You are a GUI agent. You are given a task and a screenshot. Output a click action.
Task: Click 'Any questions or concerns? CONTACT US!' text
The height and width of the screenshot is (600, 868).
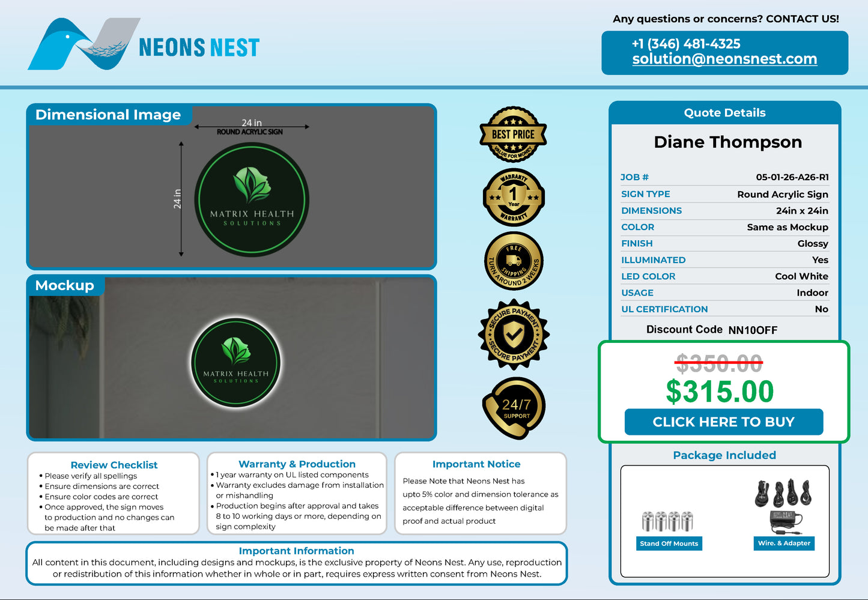click(726, 19)
